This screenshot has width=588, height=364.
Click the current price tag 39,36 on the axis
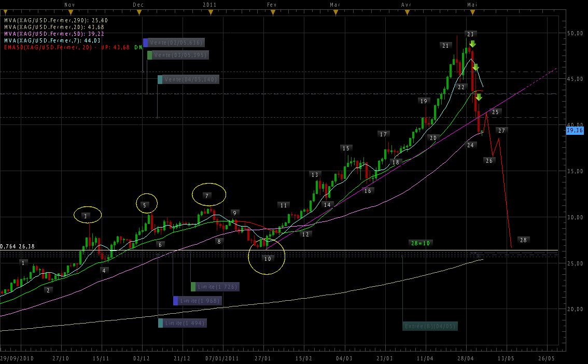tap(575, 131)
